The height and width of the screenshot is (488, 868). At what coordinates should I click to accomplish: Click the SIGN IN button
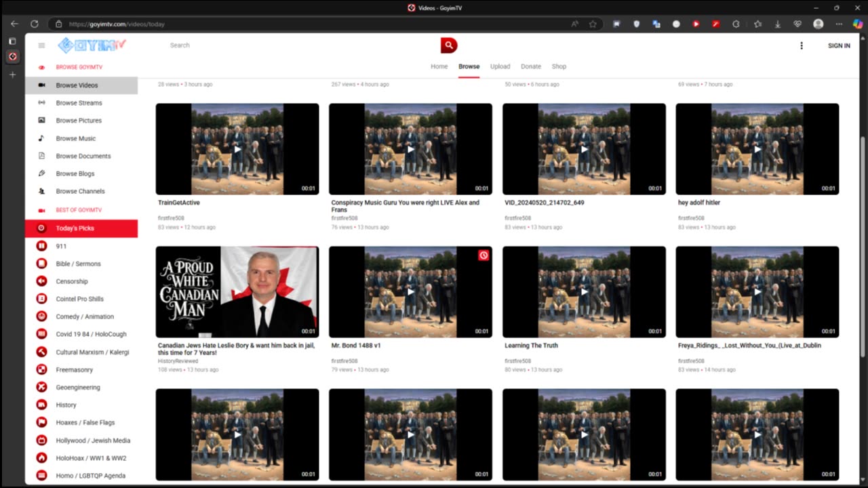[839, 45]
